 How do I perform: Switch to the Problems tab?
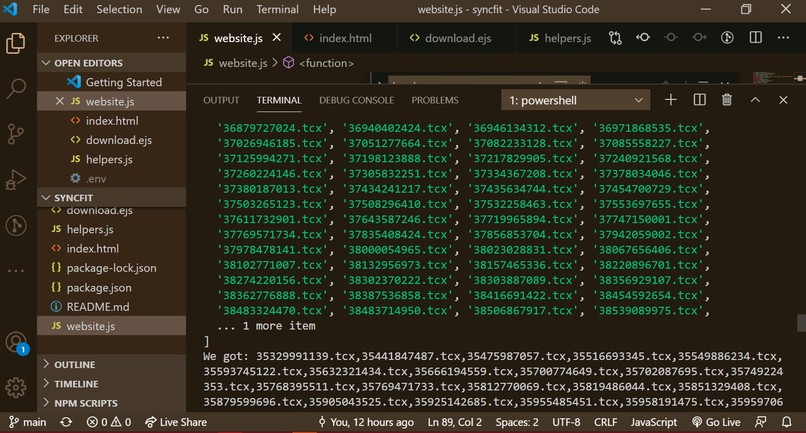(x=435, y=100)
